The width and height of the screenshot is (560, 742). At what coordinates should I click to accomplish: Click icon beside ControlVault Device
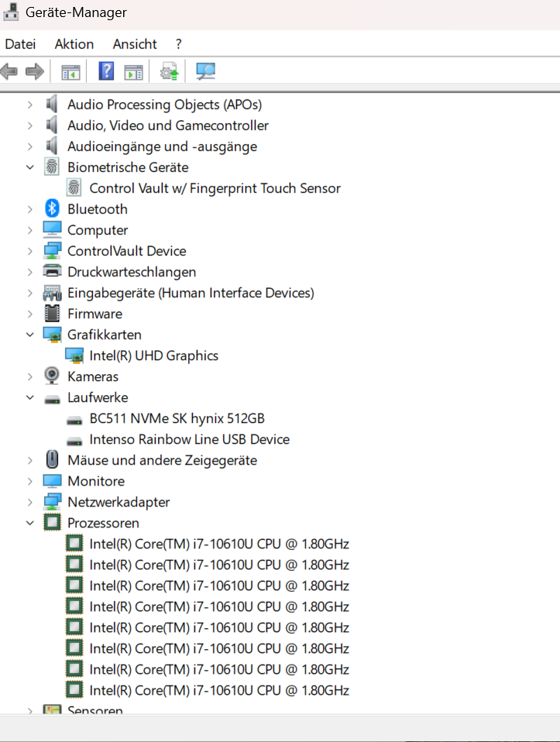coord(52,251)
